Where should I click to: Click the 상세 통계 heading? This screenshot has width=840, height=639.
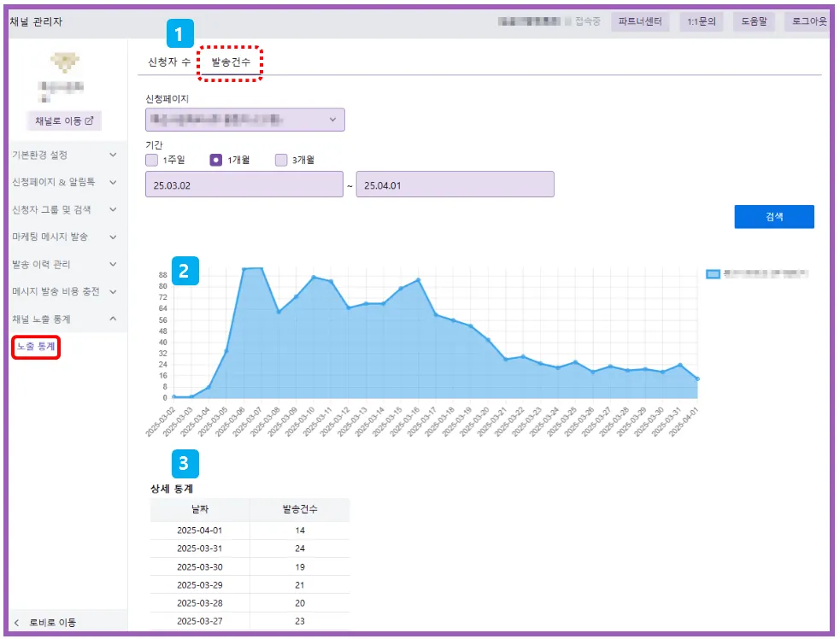coord(172,489)
